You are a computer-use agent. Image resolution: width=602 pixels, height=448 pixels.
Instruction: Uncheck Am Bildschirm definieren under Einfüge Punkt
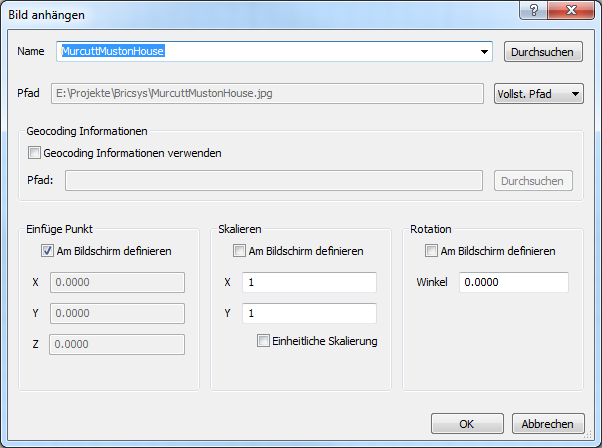[48, 251]
